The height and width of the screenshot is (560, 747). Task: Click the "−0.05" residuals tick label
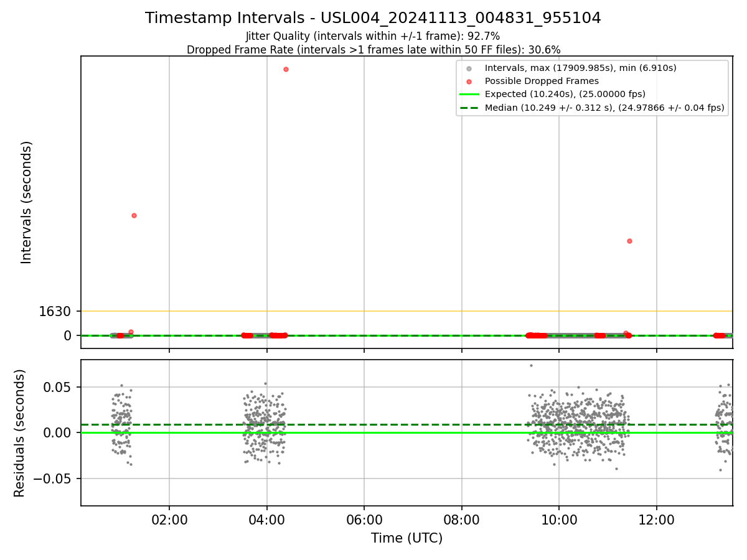(x=54, y=478)
